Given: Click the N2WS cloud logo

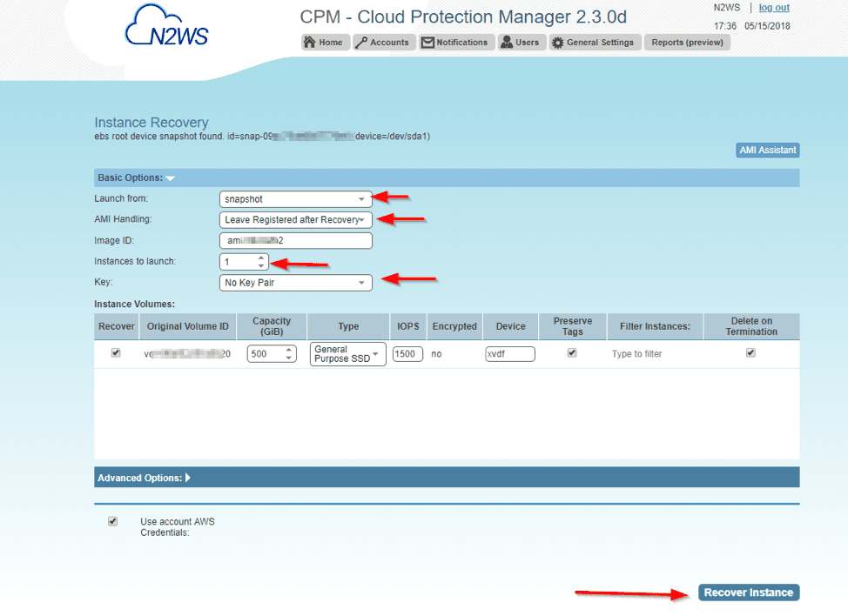Looking at the screenshot, I should click(166, 25).
